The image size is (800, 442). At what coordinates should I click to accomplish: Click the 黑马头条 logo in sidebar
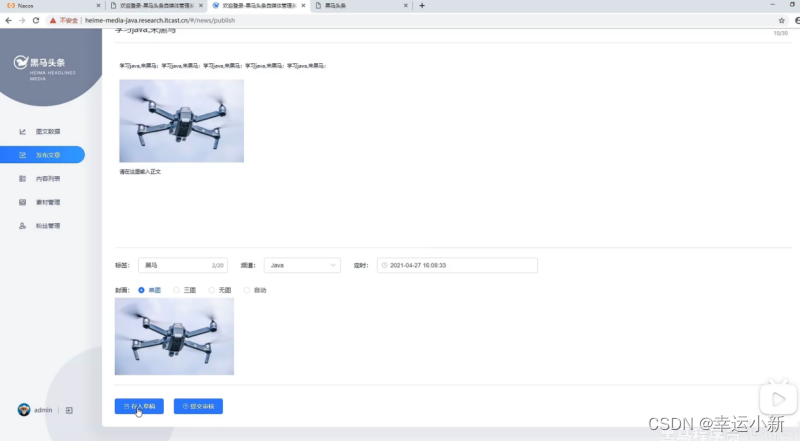click(44, 67)
